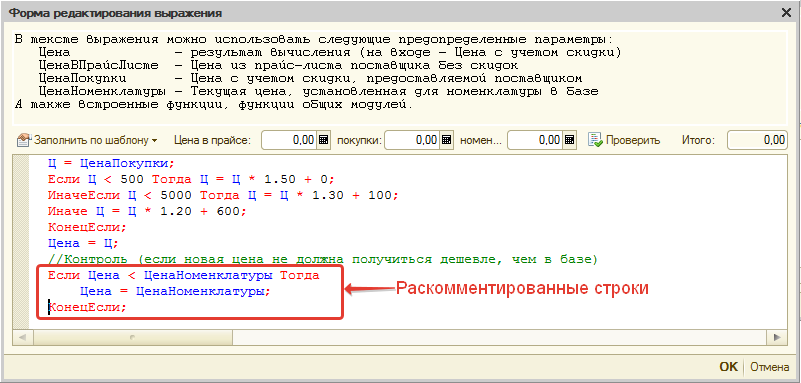This screenshot has width=801, height=383.
Task: Close the Форма редактирования выражения window
Action: coord(786,13)
